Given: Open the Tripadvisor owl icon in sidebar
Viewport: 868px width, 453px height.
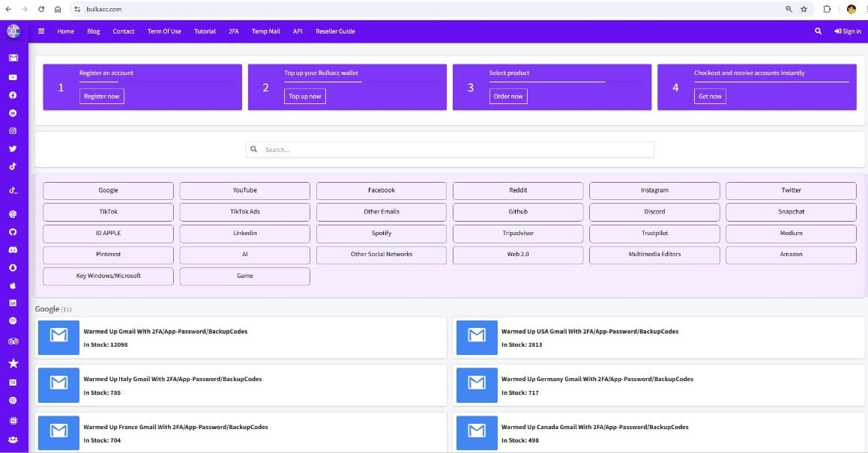Looking at the screenshot, I should pos(13,341).
